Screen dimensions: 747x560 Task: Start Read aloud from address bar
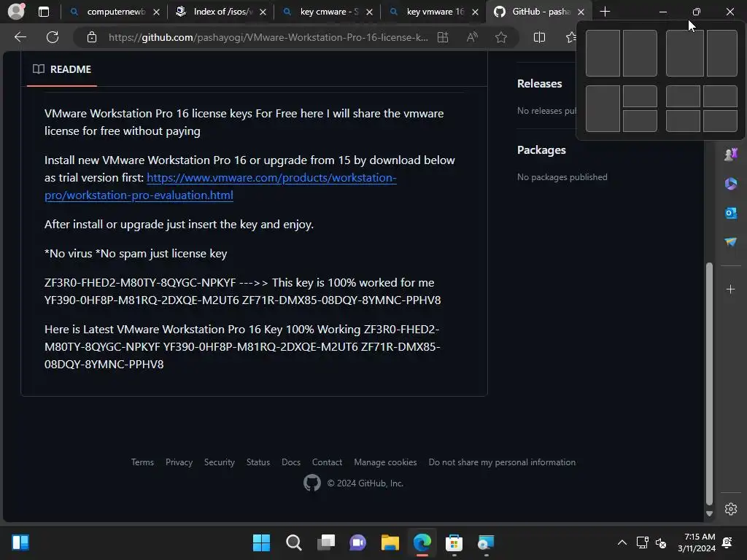(x=472, y=37)
